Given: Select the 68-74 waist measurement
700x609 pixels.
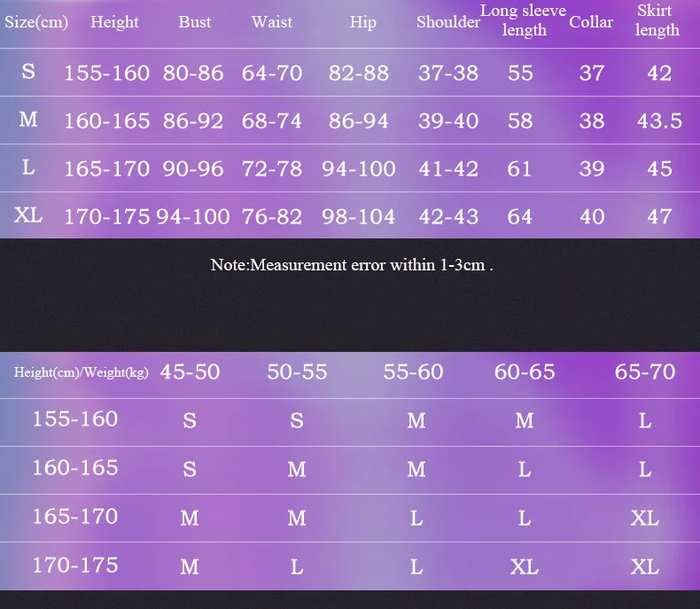Looking at the screenshot, I should pyautogui.click(x=272, y=121).
